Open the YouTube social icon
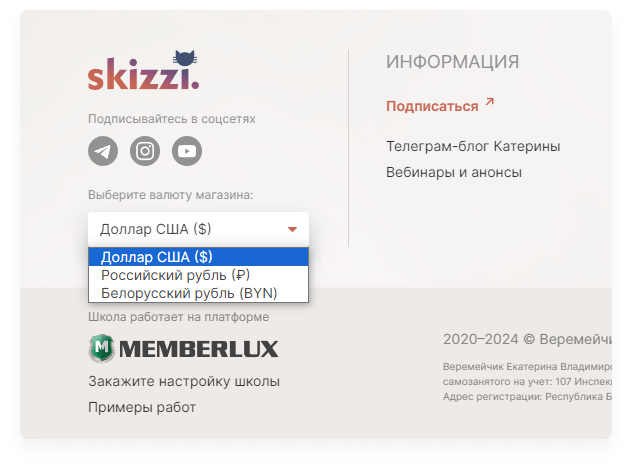 187,151
